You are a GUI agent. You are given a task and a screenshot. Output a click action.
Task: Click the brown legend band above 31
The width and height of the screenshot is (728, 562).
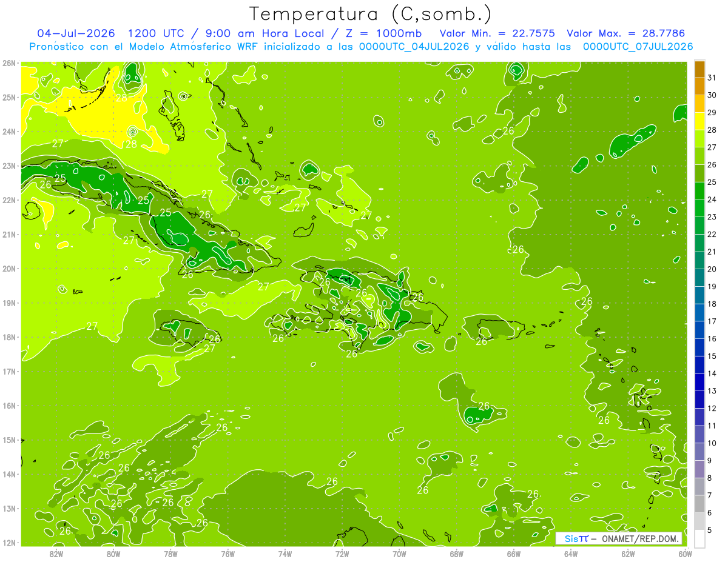coord(699,70)
